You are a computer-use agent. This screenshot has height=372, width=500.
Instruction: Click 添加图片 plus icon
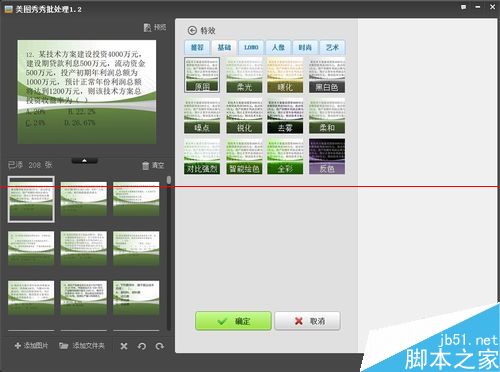18,346
